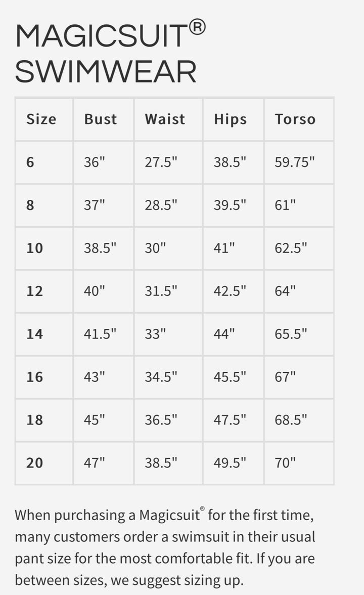This screenshot has height=595, width=364.
Task: Select the size 6 row label
Action: point(31,162)
